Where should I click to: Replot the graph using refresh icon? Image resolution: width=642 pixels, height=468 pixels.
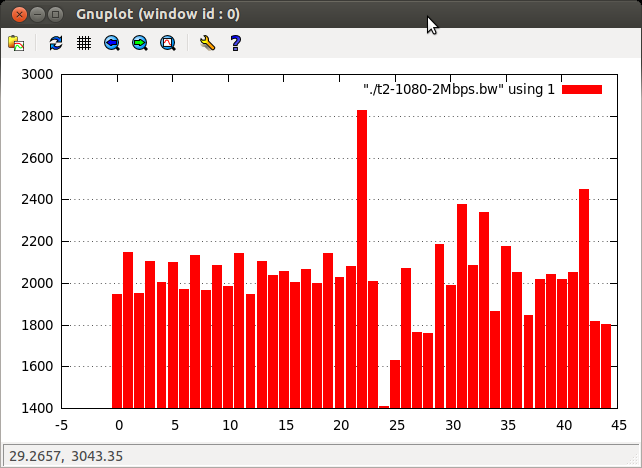[56, 43]
